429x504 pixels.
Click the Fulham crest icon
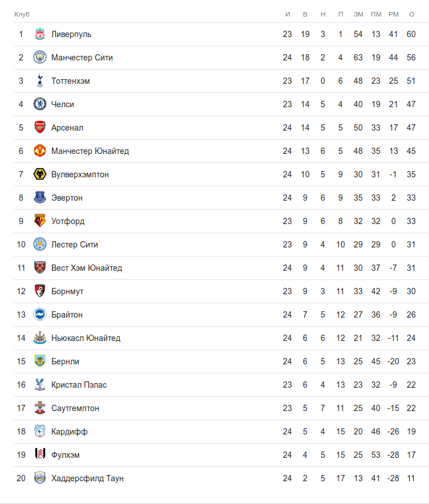(x=39, y=455)
